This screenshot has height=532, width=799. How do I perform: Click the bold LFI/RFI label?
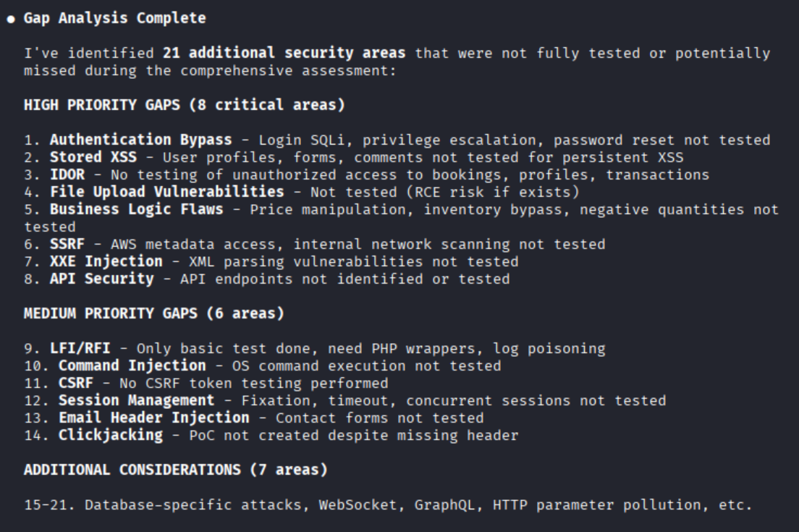[80, 348]
